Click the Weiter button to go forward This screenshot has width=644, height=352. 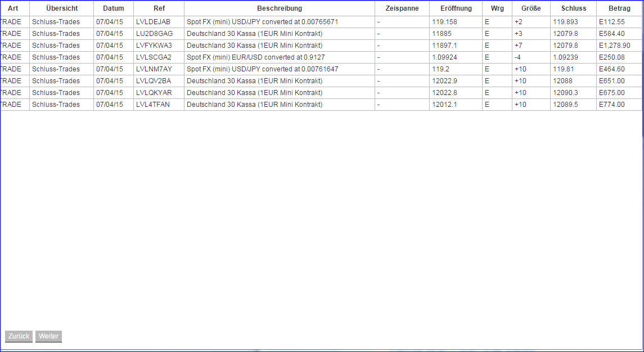(48, 336)
